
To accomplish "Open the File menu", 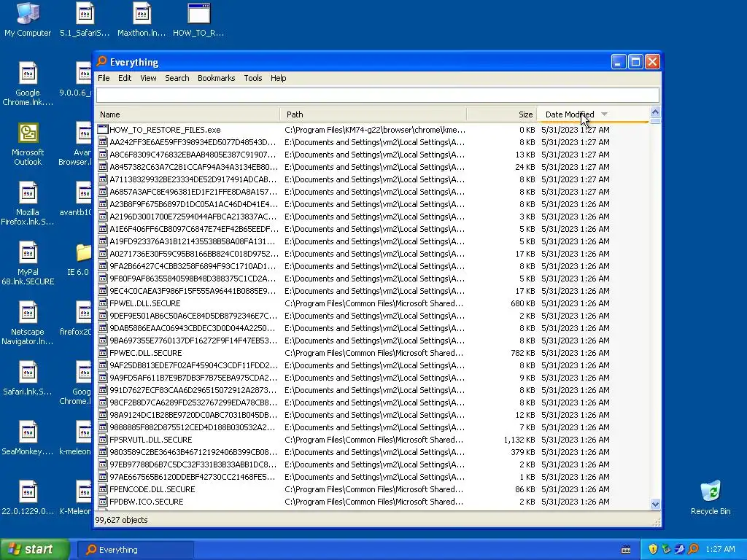I will coord(104,78).
